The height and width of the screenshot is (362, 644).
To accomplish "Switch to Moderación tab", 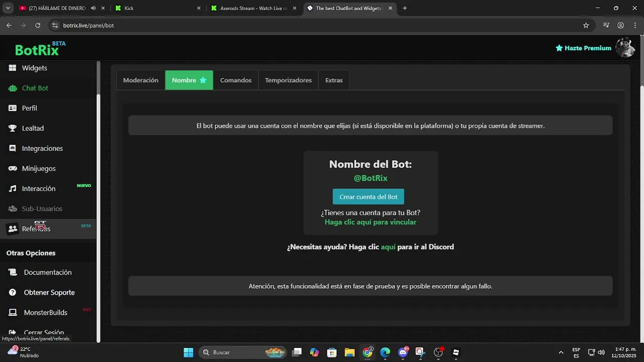I will pyautogui.click(x=141, y=80).
